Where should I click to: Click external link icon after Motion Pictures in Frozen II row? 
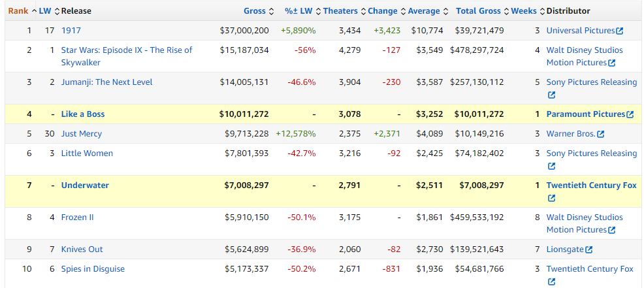click(612, 230)
